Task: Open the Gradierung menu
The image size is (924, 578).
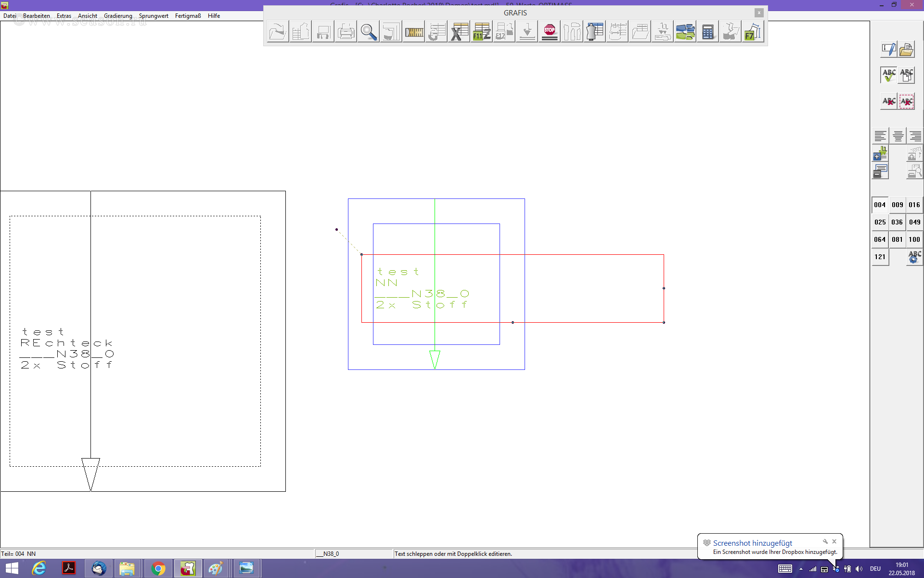Action: (x=118, y=16)
